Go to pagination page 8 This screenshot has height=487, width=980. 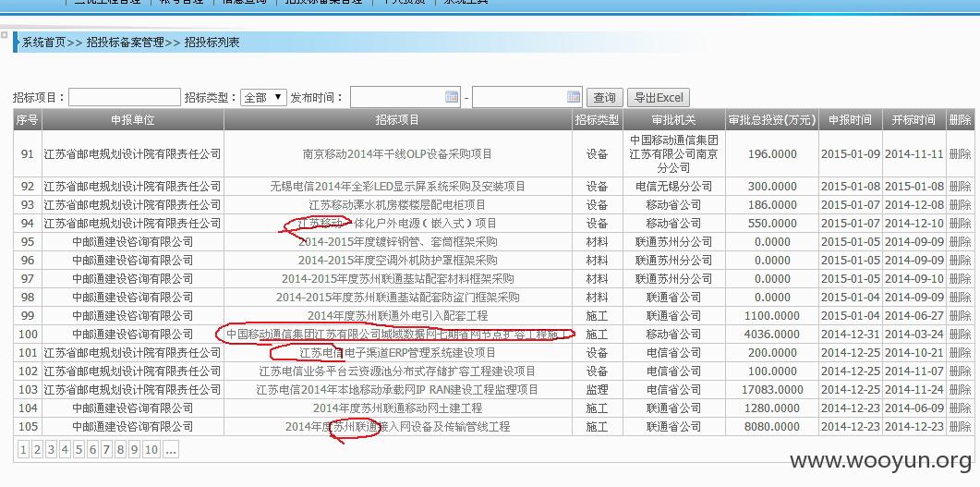pos(120,449)
